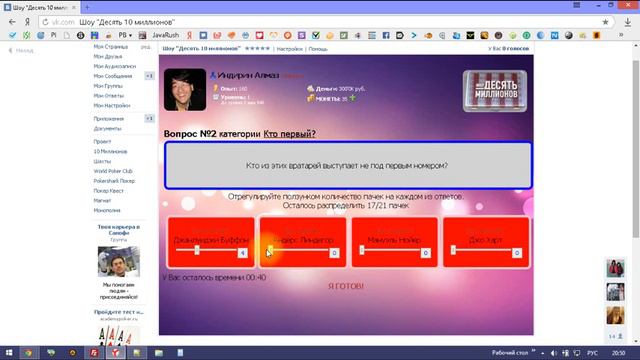Click the value box on Джо Харт card
640x360 pixels.
pos(517,253)
